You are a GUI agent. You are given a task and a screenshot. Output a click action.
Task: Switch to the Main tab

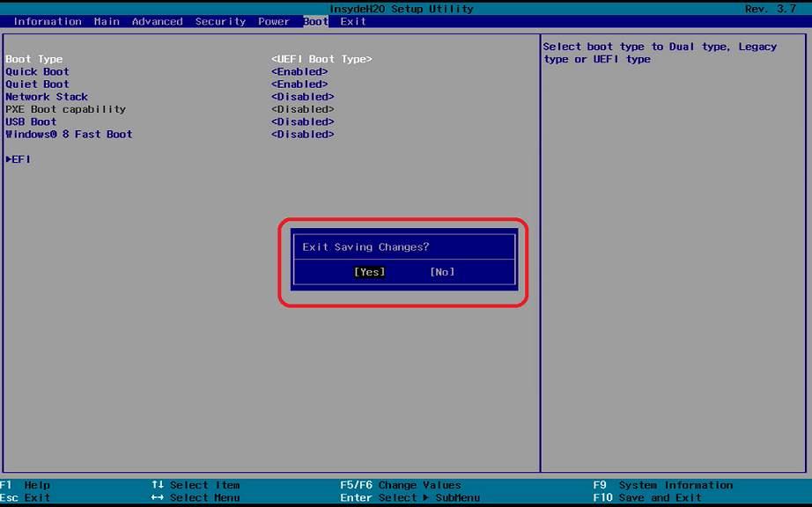[x=107, y=21]
